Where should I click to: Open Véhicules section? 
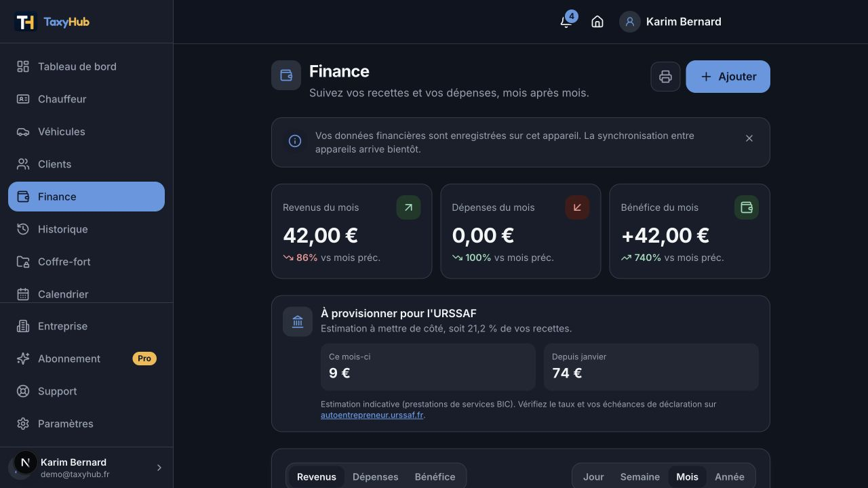tap(86, 131)
